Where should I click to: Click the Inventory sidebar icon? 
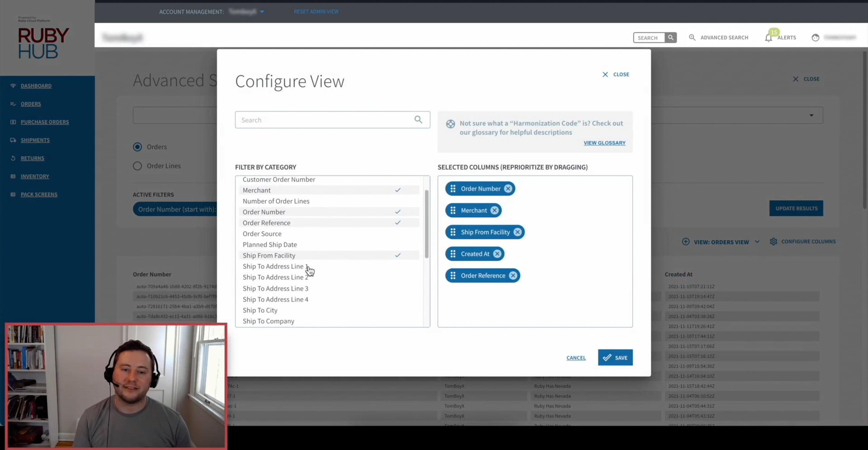pos(13,176)
